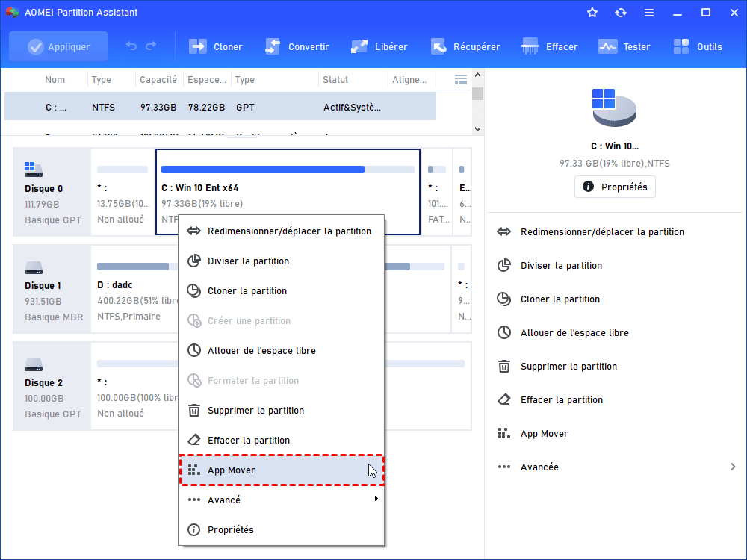747x560 pixels.
Task: Open the Effacer toolbar tool
Action: (549, 46)
